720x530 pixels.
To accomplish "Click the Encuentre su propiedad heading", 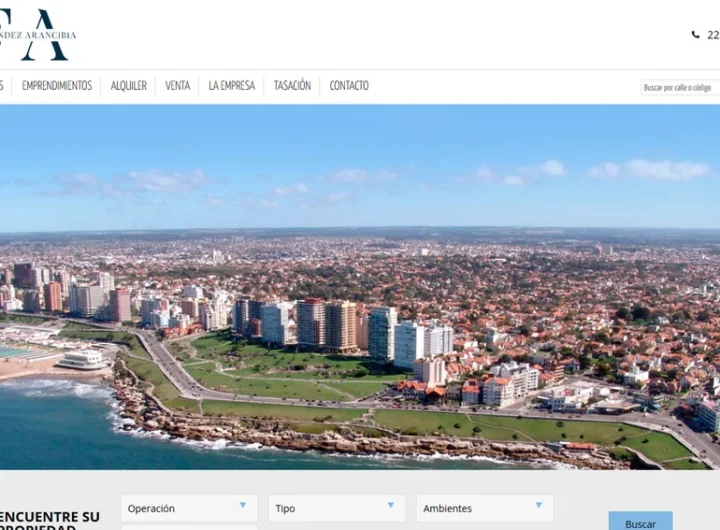I will [x=50, y=520].
